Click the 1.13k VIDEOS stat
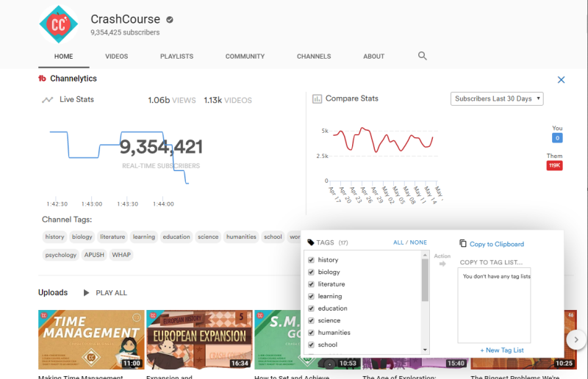 click(x=228, y=101)
